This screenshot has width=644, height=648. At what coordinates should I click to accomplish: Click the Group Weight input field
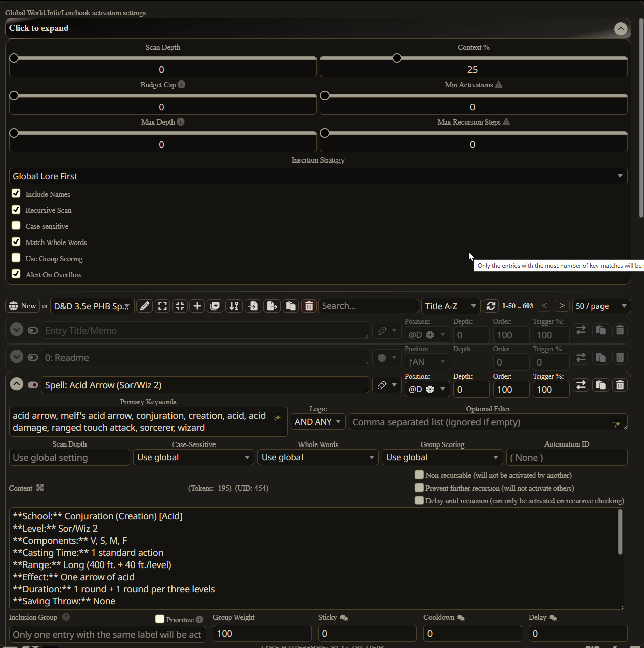coord(262,633)
